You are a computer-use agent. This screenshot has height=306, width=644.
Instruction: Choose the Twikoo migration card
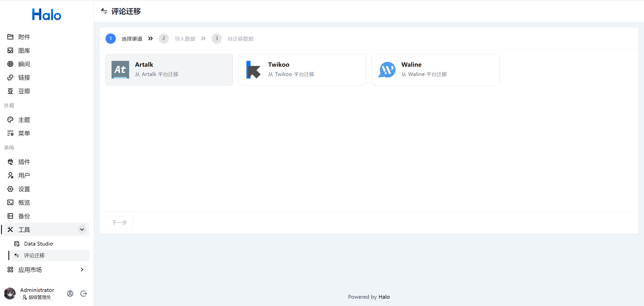point(302,70)
